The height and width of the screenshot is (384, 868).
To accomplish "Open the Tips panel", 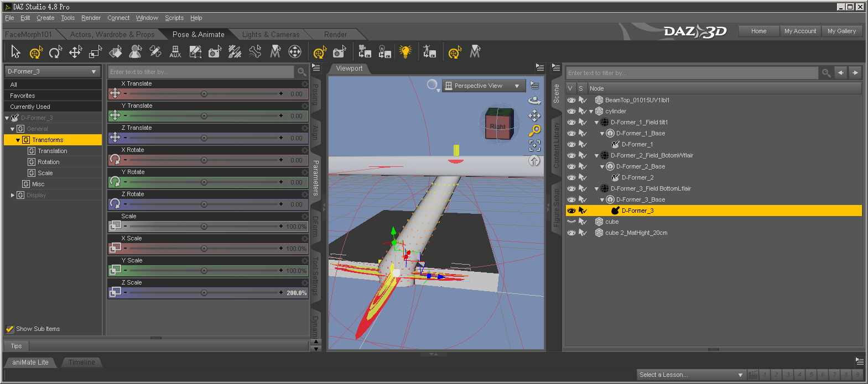I will (16, 346).
